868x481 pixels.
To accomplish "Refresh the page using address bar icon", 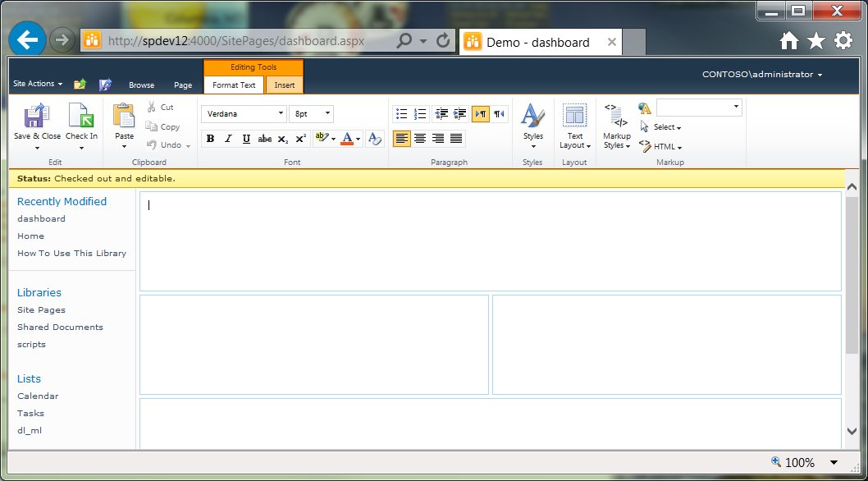I will [x=443, y=40].
